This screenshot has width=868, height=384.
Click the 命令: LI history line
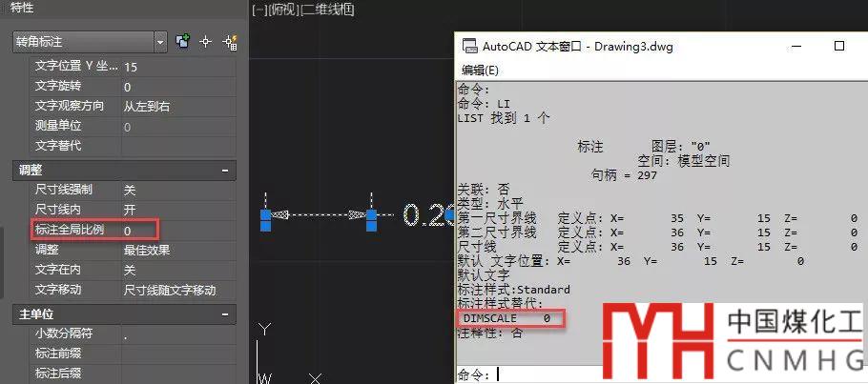pos(484,104)
